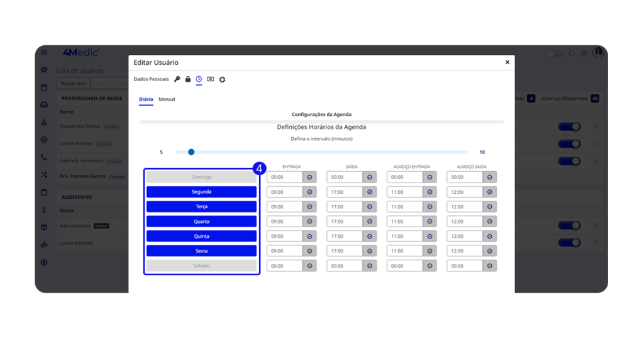Toggle the Quinta day button
This screenshot has height=338, width=644.
pos(201,236)
